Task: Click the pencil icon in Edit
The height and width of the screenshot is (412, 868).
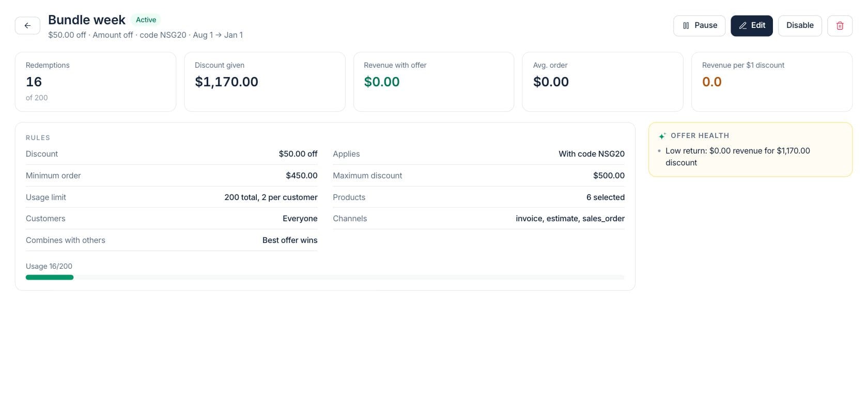Action: (x=742, y=25)
